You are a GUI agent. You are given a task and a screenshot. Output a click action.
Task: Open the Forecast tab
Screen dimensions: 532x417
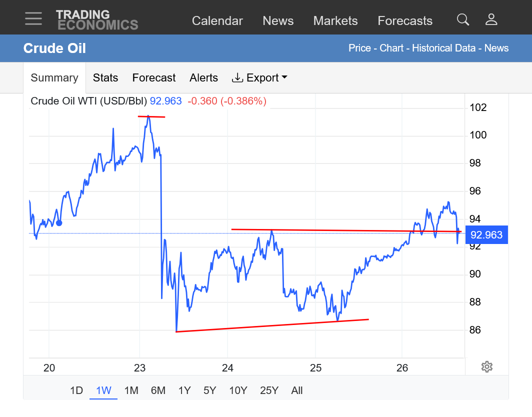point(154,78)
